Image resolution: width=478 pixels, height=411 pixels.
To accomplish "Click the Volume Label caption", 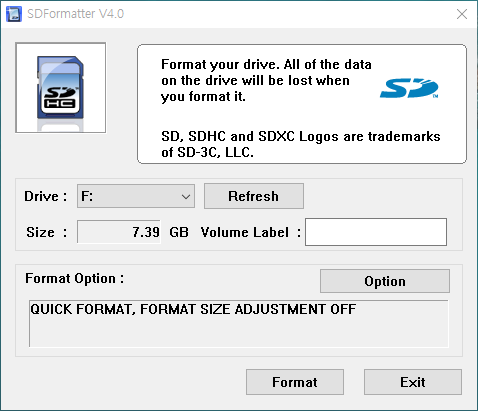I will point(251,232).
